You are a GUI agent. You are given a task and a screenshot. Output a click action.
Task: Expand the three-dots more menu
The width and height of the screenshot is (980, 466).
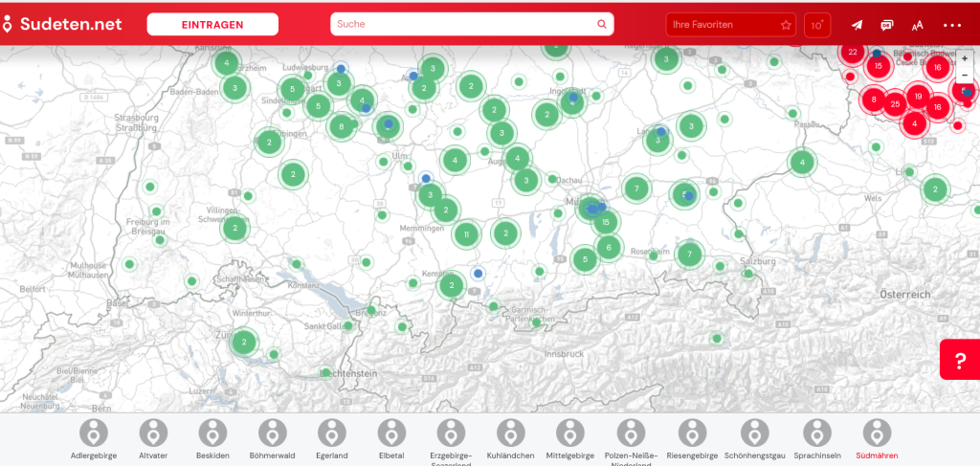tap(951, 25)
